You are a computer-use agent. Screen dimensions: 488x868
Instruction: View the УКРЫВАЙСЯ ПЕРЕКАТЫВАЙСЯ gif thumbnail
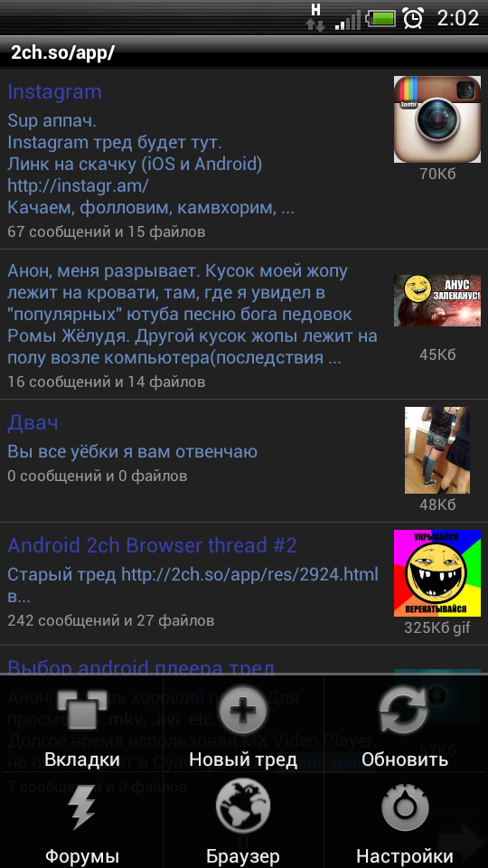437,573
